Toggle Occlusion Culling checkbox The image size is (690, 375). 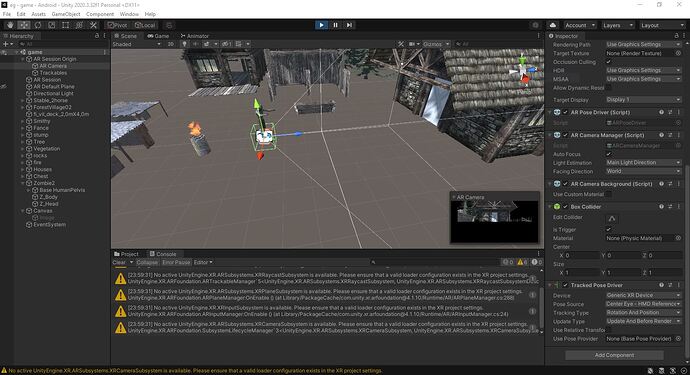(609, 62)
